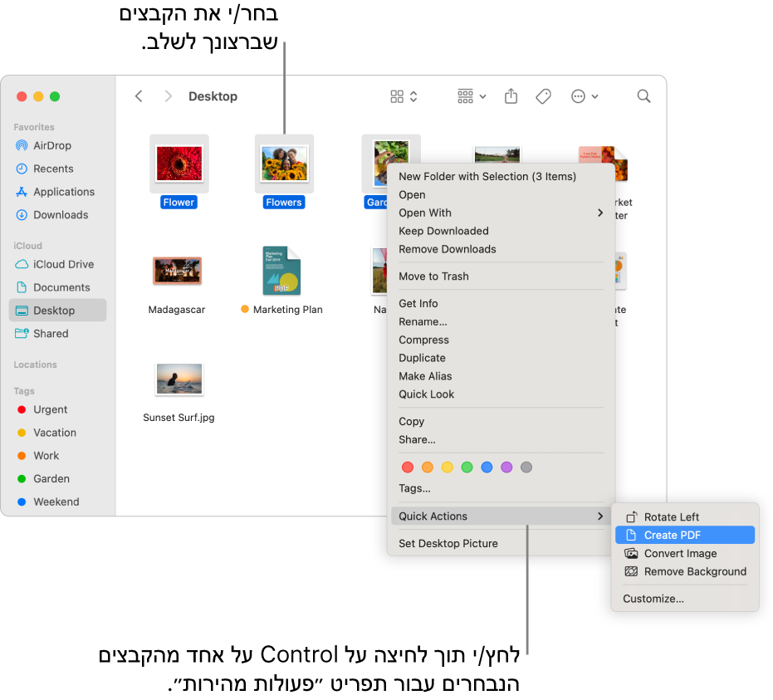Switch Finder icon view mode
The height and width of the screenshot is (700, 773).
[x=404, y=96]
